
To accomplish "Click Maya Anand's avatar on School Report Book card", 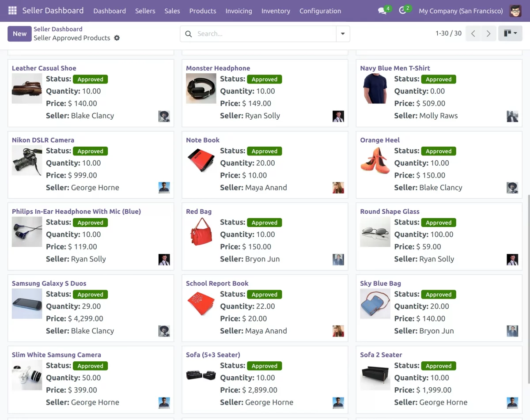I will tap(338, 331).
